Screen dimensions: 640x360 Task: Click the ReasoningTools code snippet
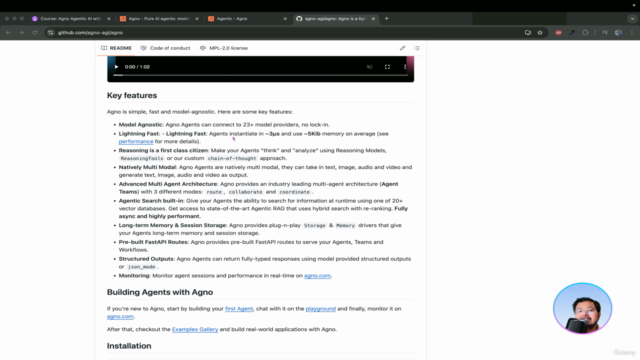pos(142,158)
